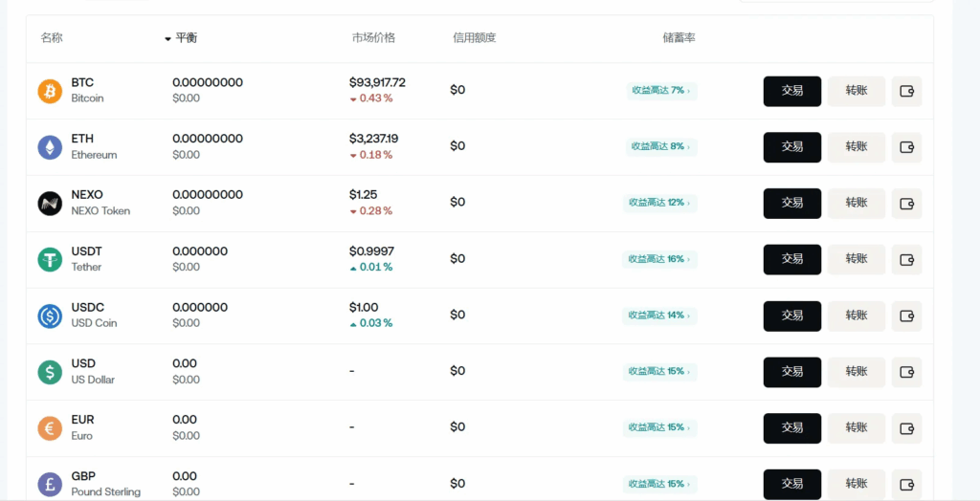Open wallet icon in BTC row

[906, 91]
